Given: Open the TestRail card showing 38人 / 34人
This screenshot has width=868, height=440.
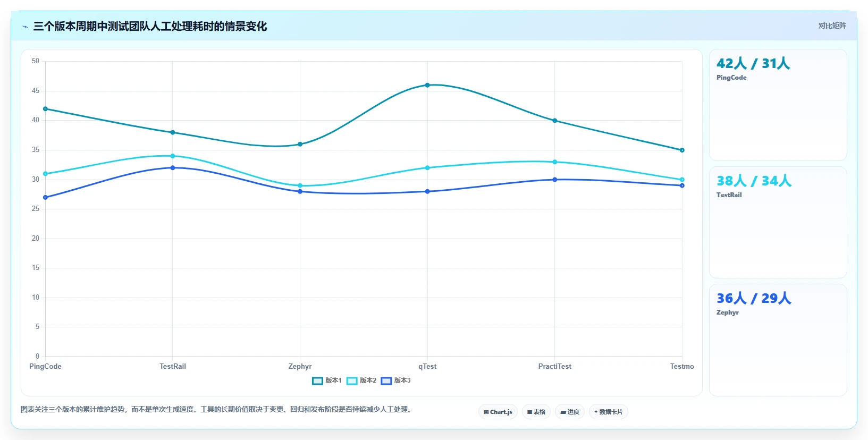Looking at the screenshot, I should click(x=778, y=223).
